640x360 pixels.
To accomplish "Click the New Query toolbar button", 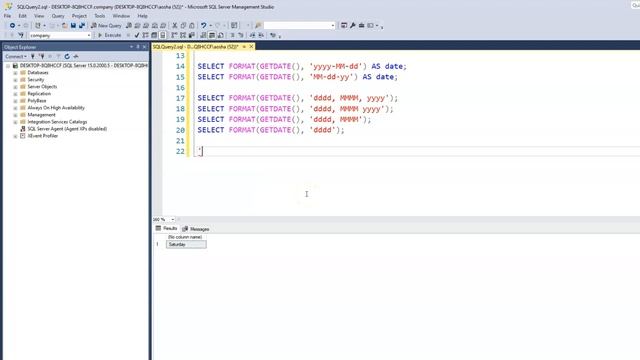I will pyautogui.click(x=106, y=25).
